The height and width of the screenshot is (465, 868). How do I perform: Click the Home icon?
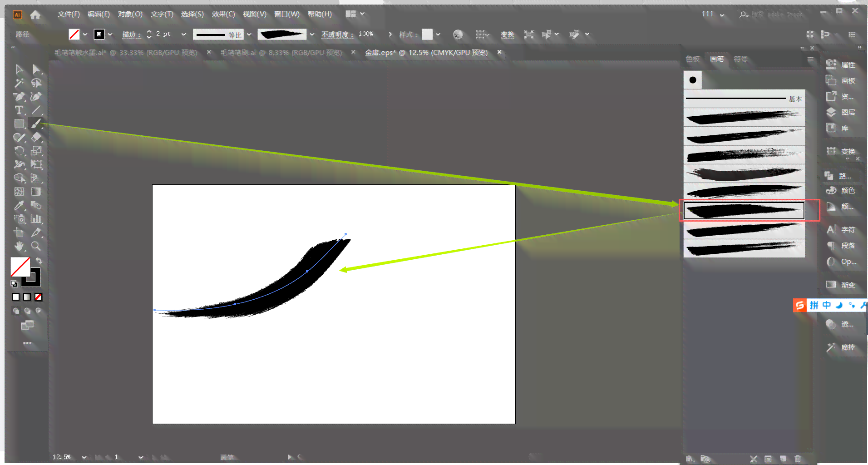click(x=35, y=15)
